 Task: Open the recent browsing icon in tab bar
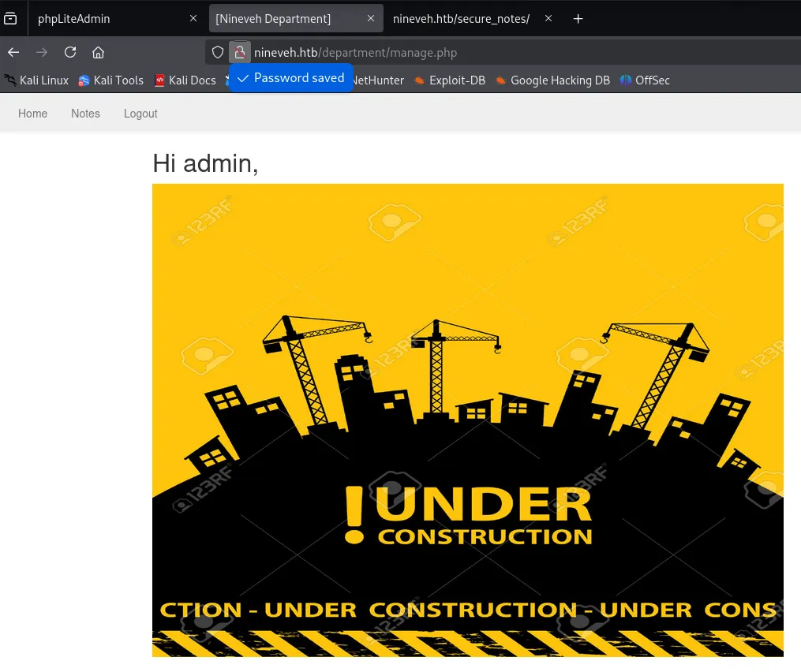pyautogui.click(x=10, y=19)
